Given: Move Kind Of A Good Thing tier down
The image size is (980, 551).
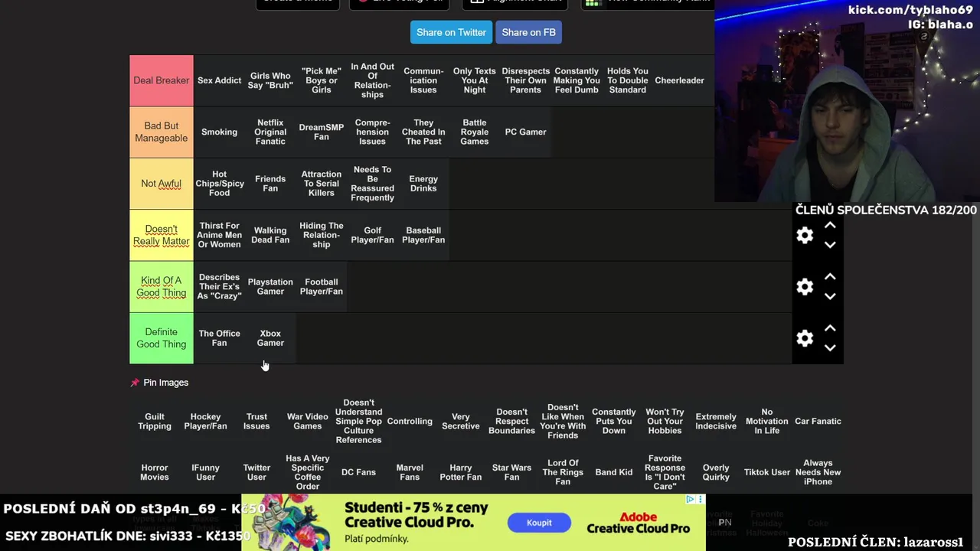Looking at the screenshot, I should [x=830, y=296].
